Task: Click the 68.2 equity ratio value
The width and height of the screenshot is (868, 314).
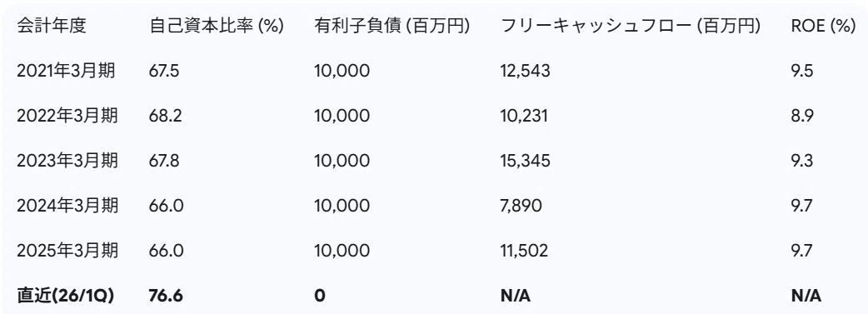Action: pyautogui.click(x=166, y=117)
